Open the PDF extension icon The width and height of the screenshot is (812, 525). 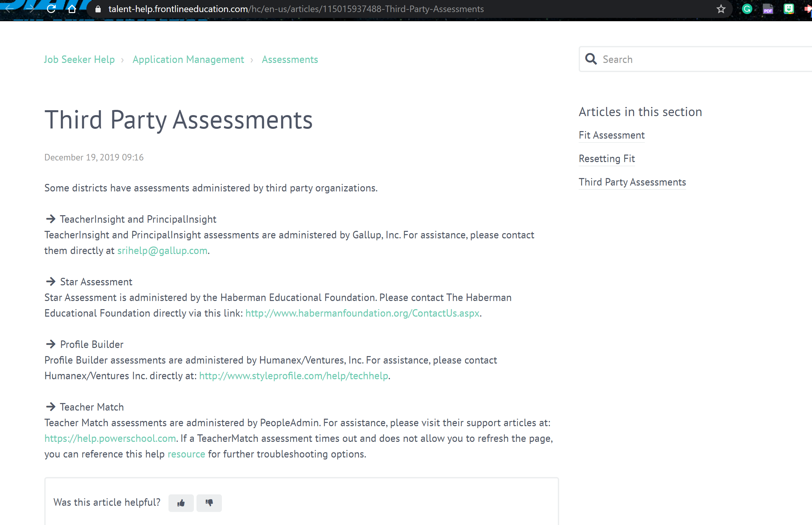[x=768, y=9]
